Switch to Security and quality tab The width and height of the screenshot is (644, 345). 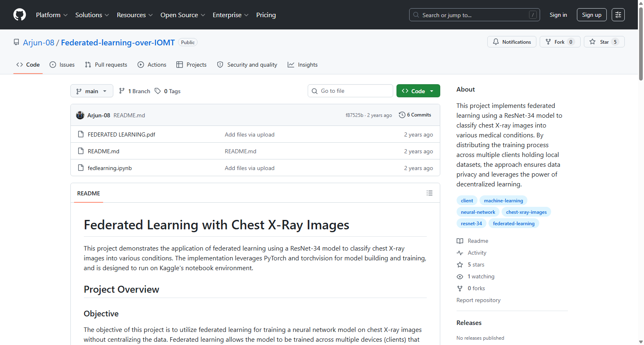[x=247, y=65]
